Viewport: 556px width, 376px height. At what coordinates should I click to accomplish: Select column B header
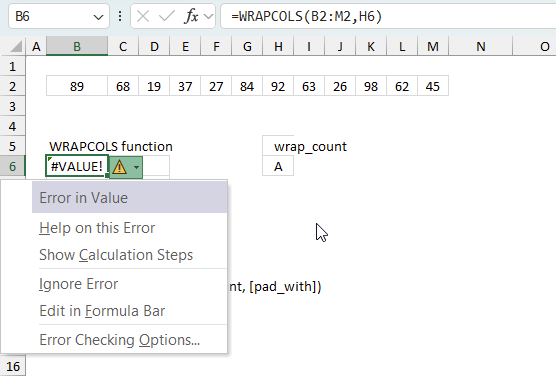pos(77,46)
